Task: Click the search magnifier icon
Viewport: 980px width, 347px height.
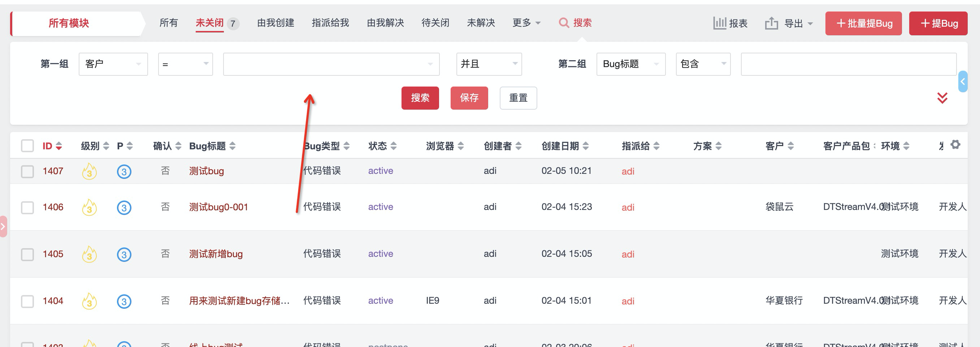Action: [563, 23]
